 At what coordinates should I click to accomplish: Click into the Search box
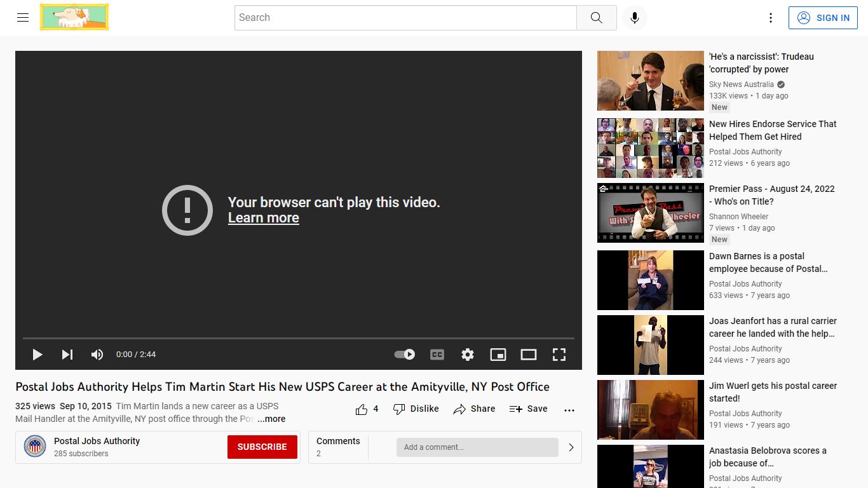(405, 18)
